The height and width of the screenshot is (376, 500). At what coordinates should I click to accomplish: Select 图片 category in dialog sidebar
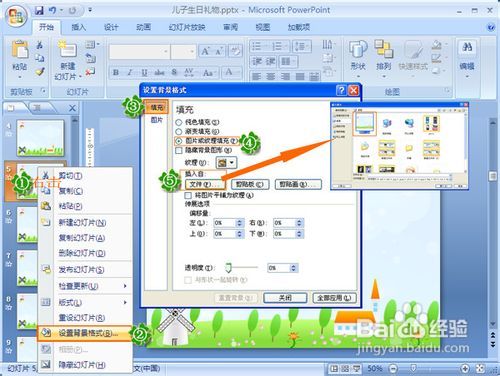point(157,120)
